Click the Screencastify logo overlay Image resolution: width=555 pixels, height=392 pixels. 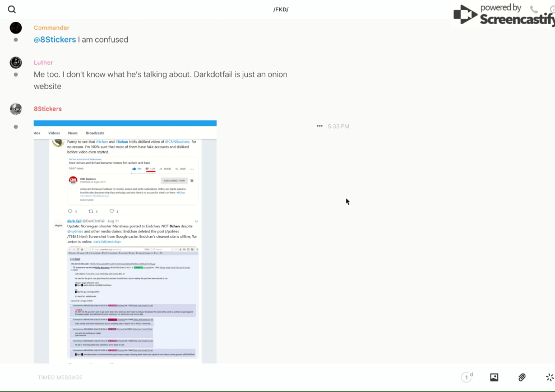pyautogui.click(x=502, y=15)
